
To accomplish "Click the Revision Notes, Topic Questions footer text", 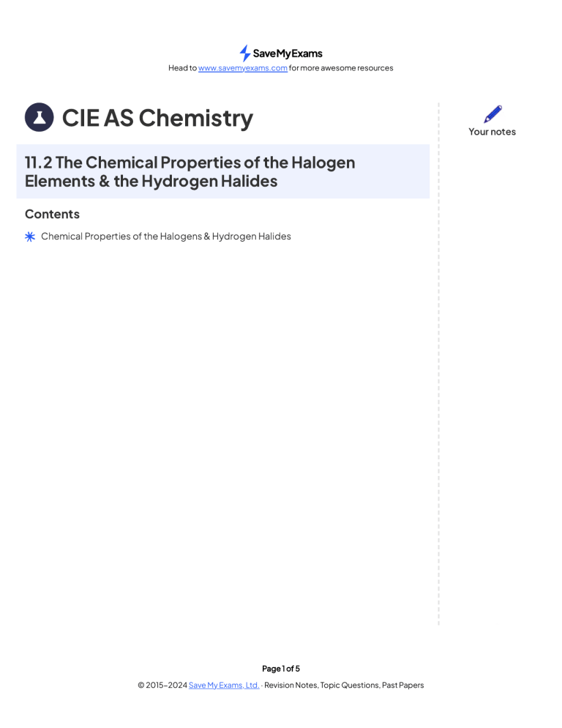I will (321, 685).
